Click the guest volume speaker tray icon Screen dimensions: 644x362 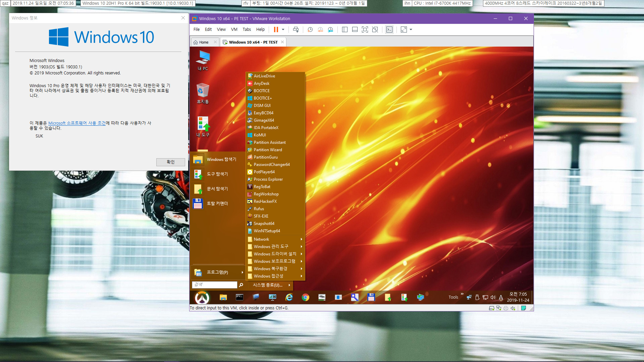coord(493,297)
